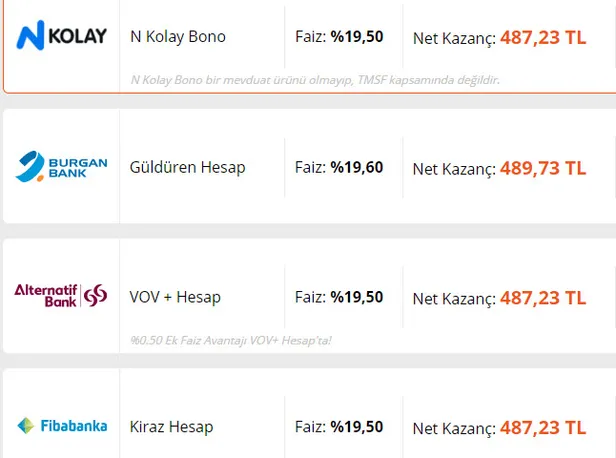Open the VOV + Hesap product
This screenshot has height=458, width=616.
point(175,297)
